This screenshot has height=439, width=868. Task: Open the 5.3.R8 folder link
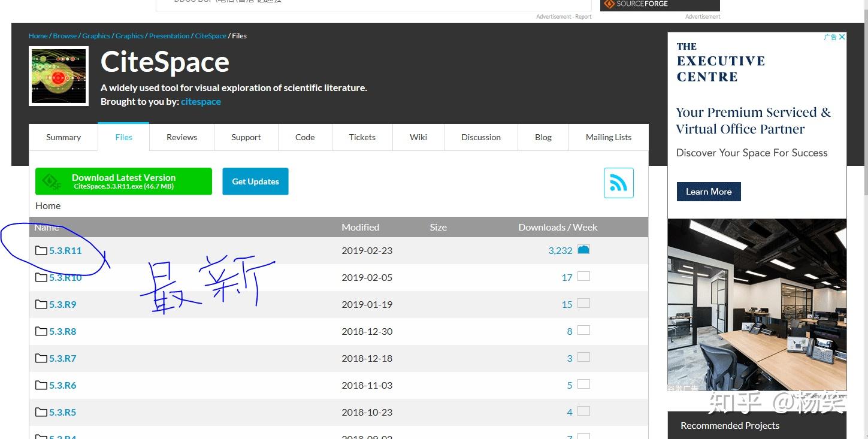point(63,331)
